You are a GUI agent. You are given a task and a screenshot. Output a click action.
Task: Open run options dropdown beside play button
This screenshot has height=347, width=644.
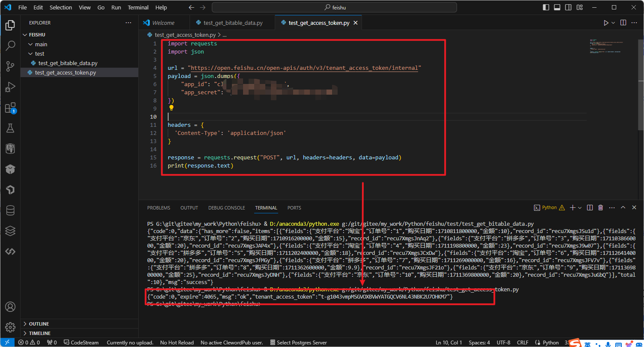pos(613,23)
